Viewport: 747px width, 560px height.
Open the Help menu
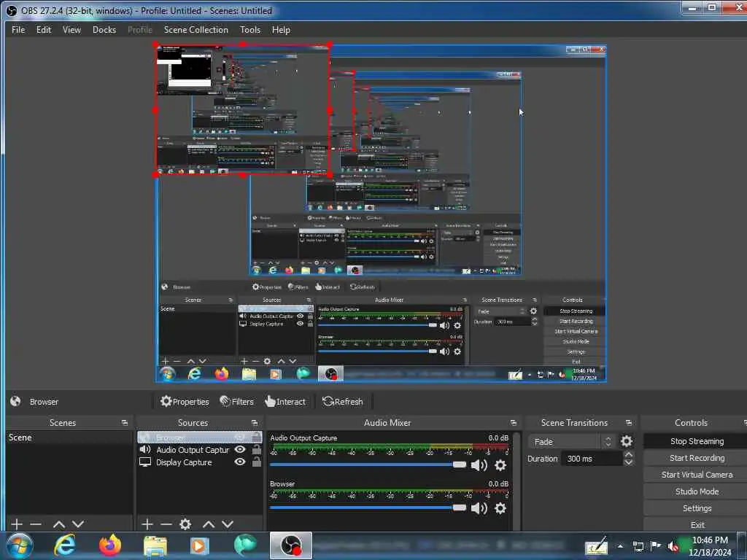click(281, 29)
